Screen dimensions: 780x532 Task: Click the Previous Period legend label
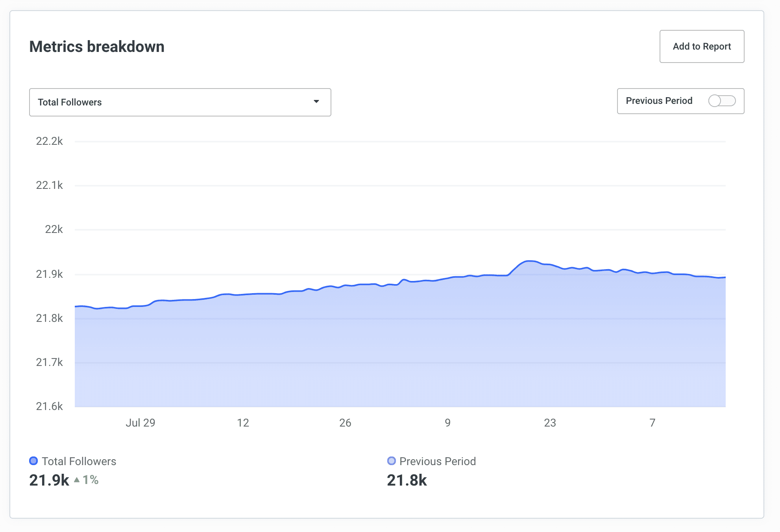pyautogui.click(x=437, y=461)
